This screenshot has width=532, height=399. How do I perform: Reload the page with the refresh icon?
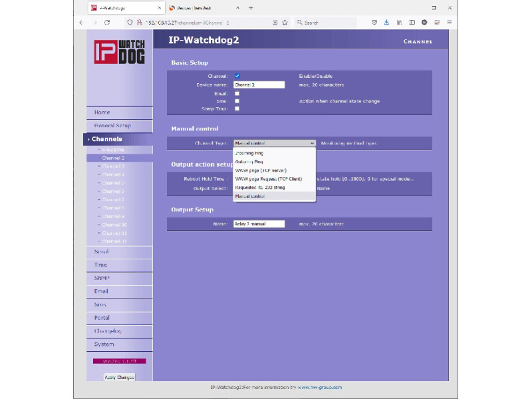click(x=107, y=23)
